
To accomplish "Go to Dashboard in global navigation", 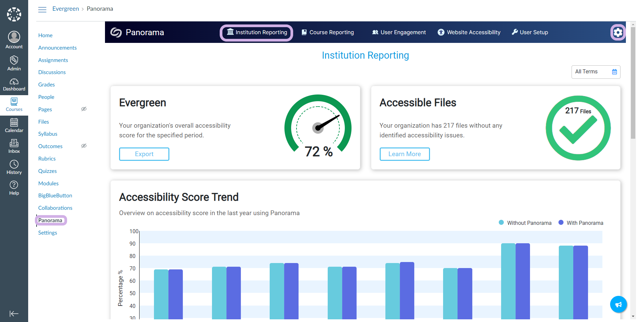I will [x=14, y=85].
